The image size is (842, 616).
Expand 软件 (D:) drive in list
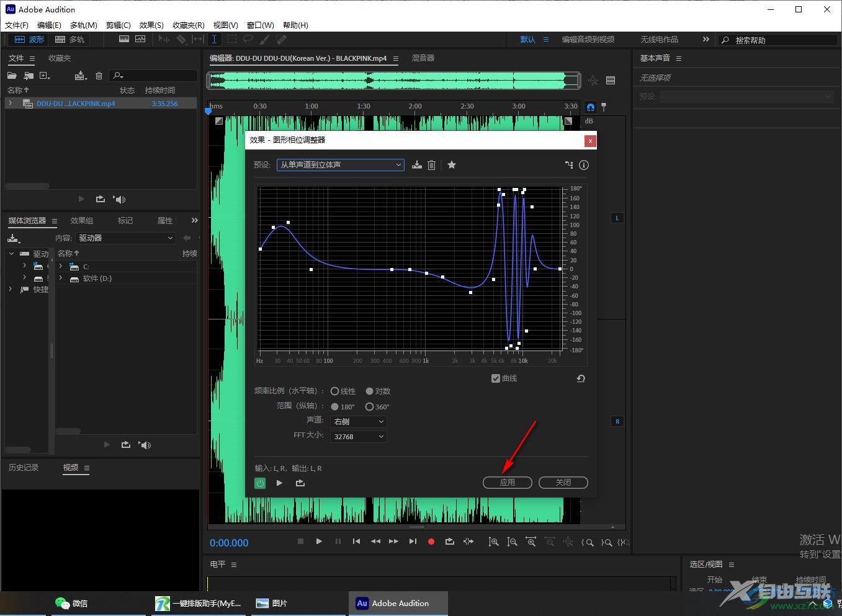pos(61,279)
